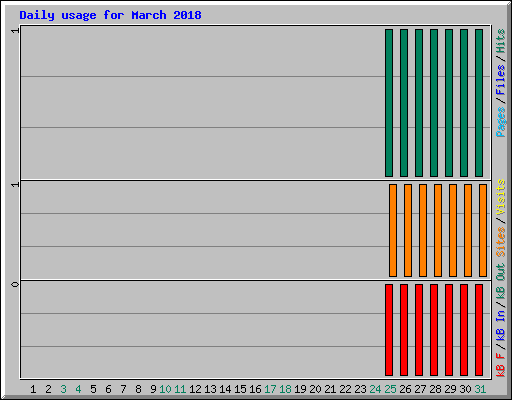Select day 8 on the bottom axis
This screenshot has height=400, width=512.
click(x=138, y=389)
